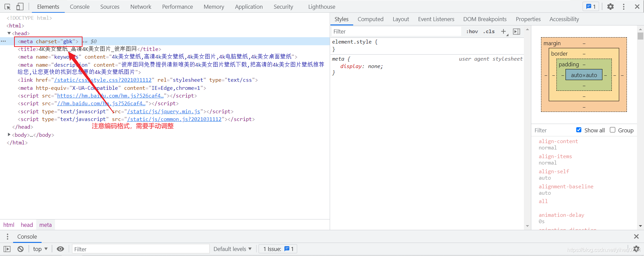Open the issues counter badge in top bar
This screenshot has width=644, height=256.
(x=591, y=7)
